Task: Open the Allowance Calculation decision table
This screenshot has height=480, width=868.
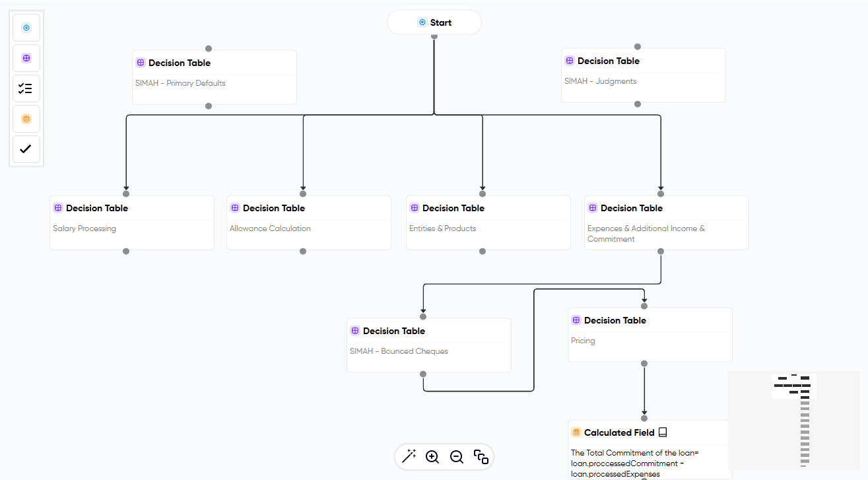Action: click(308, 222)
